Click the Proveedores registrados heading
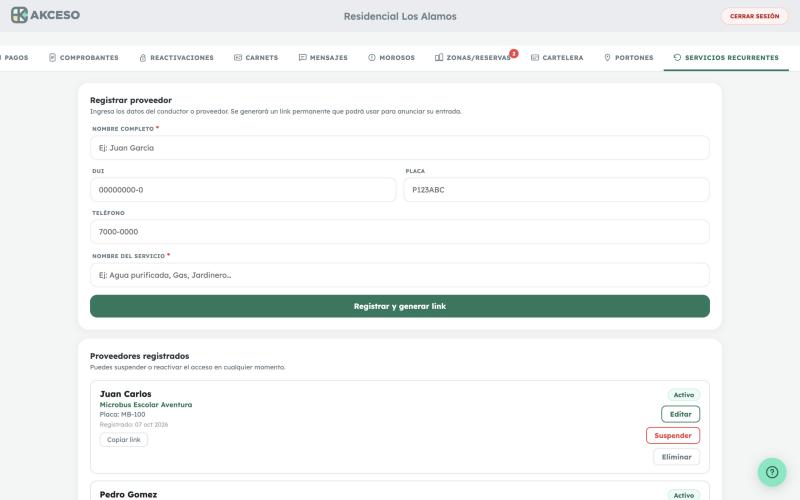This screenshot has width=800, height=500. click(139, 356)
